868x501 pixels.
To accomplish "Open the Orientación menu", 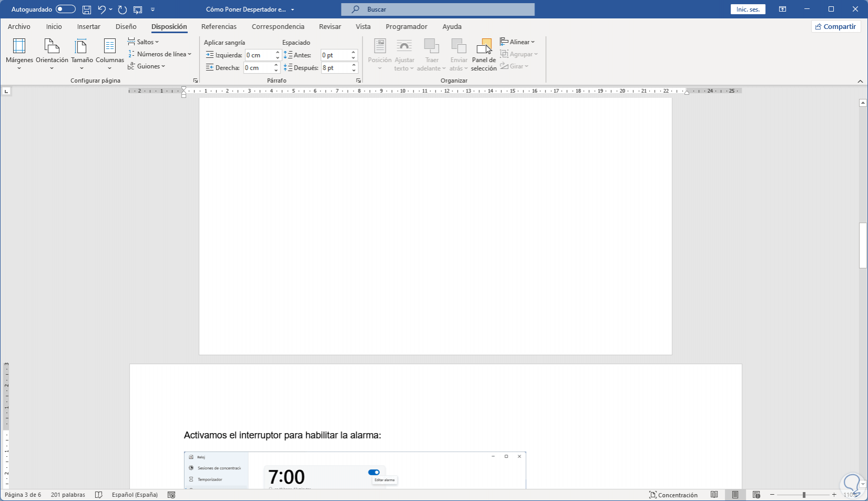I will pos(52,54).
